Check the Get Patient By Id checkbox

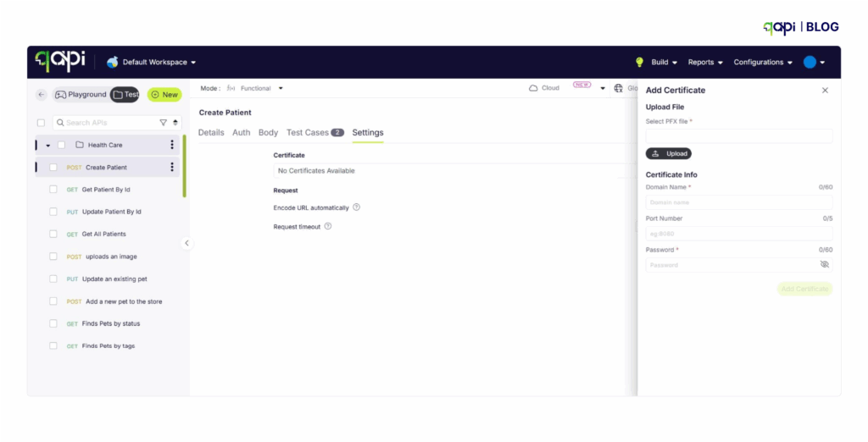53,190
